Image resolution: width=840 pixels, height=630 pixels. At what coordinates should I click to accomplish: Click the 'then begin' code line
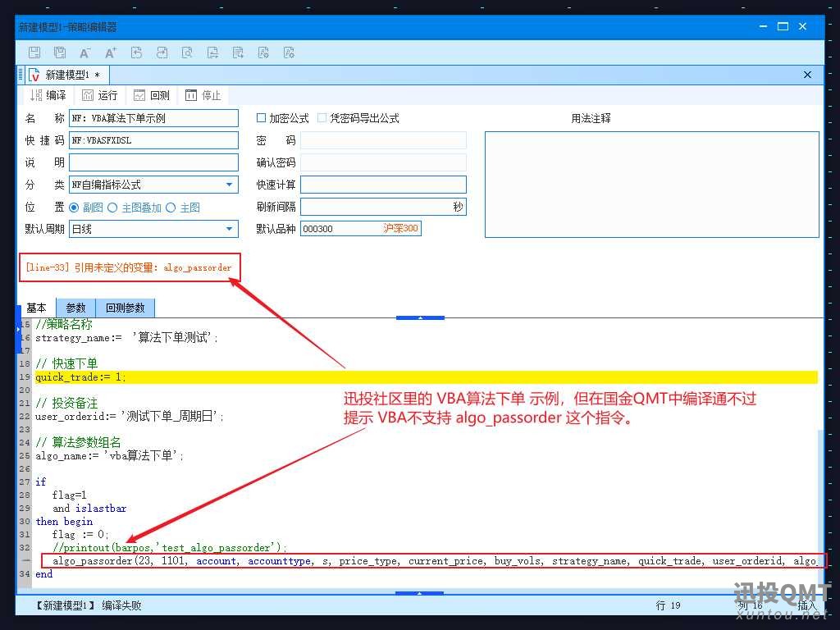coord(64,521)
